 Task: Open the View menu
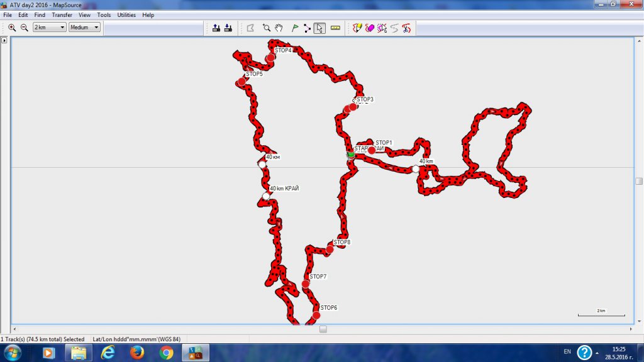[x=85, y=15]
